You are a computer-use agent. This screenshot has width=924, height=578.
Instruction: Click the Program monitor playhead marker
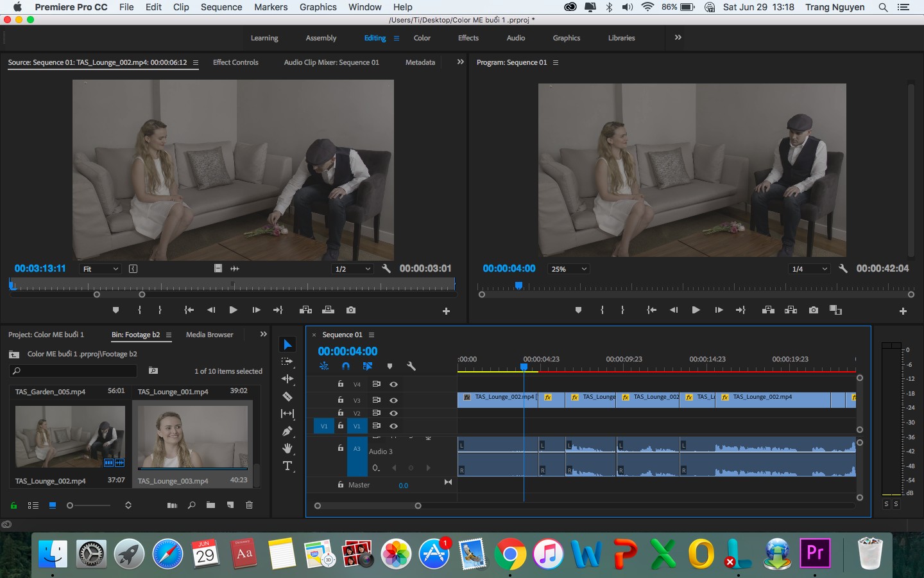(518, 286)
